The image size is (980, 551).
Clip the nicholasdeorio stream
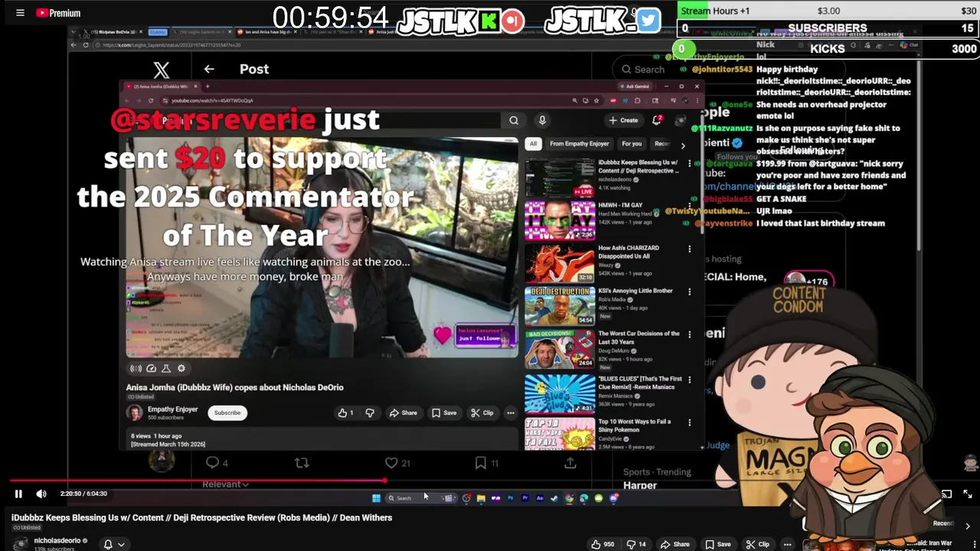(757, 544)
